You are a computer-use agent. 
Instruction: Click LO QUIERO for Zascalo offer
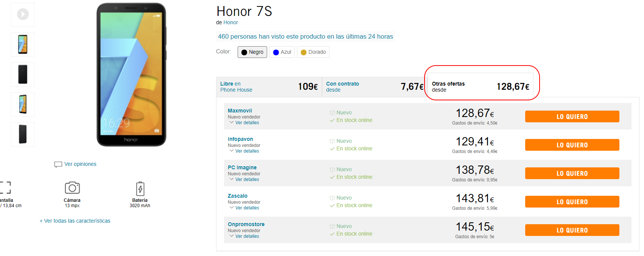coord(572,202)
